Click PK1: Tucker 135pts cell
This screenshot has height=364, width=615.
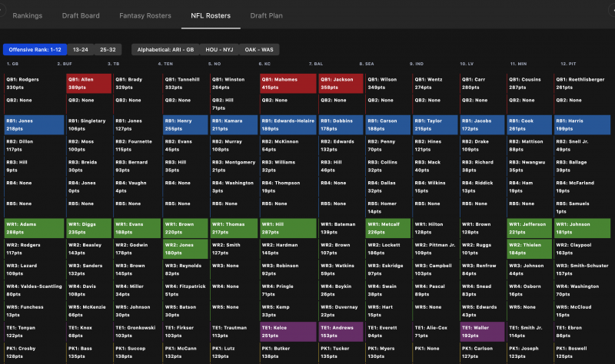point(341,352)
